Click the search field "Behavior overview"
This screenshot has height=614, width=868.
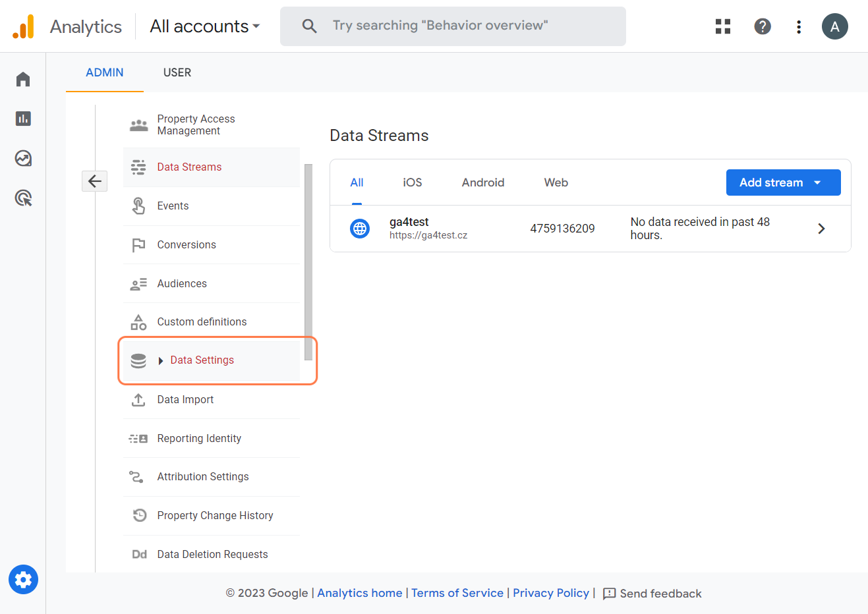pos(453,26)
